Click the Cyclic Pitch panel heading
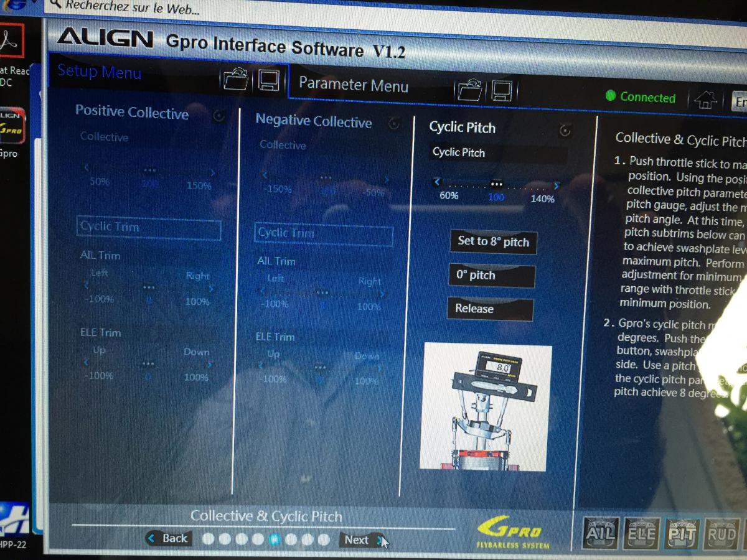This screenshot has width=747, height=560. [463, 128]
